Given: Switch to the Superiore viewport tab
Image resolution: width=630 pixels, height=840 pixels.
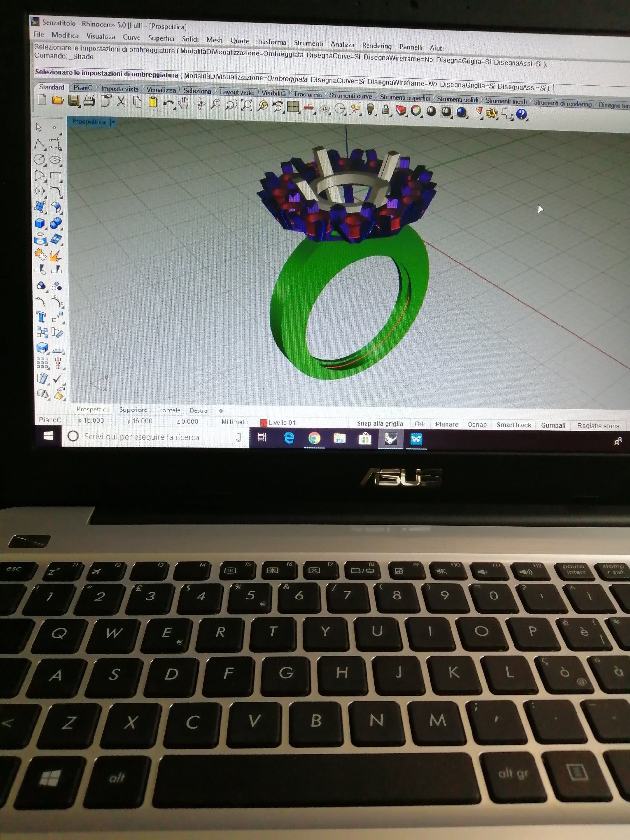Looking at the screenshot, I should [133, 410].
